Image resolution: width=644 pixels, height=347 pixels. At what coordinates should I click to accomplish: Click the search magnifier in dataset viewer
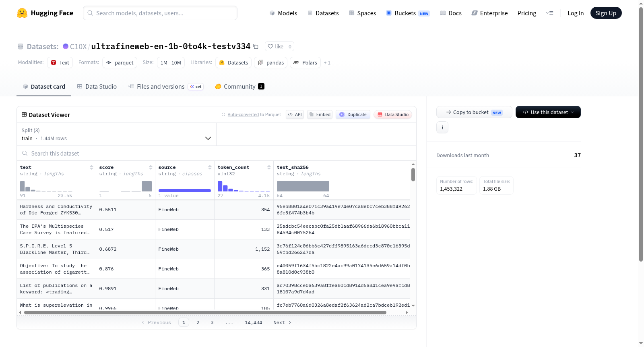(25, 153)
